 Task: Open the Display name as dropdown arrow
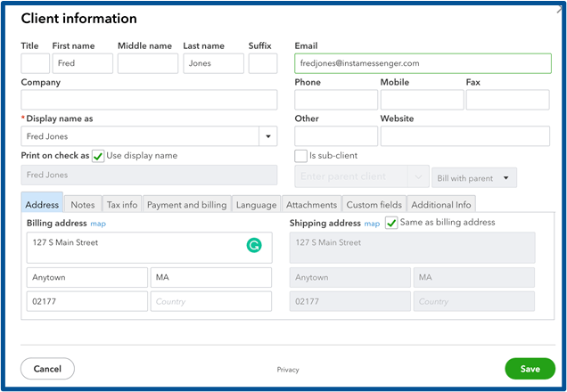point(268,136)
